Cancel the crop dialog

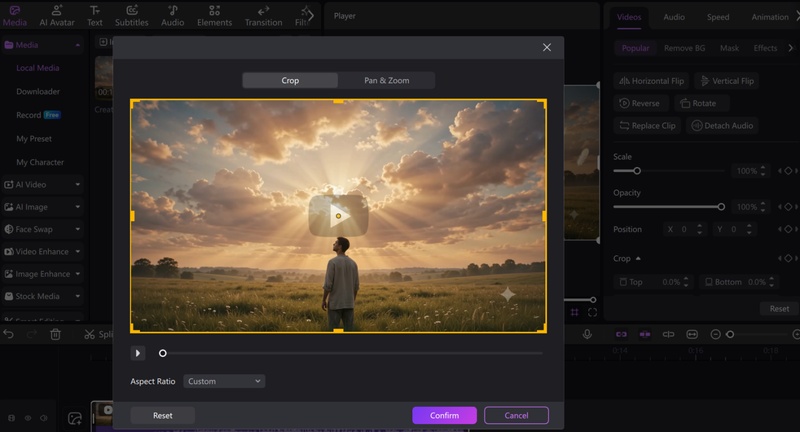click(x=516, y=415)
